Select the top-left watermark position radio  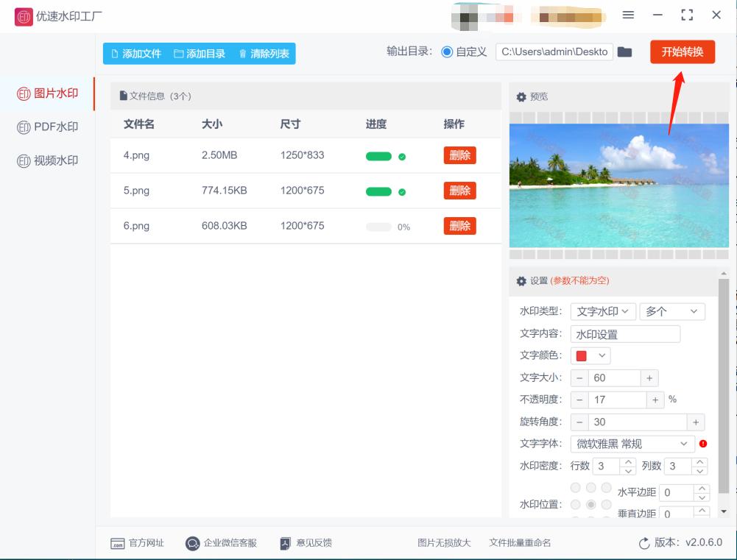tap(575, 487)
